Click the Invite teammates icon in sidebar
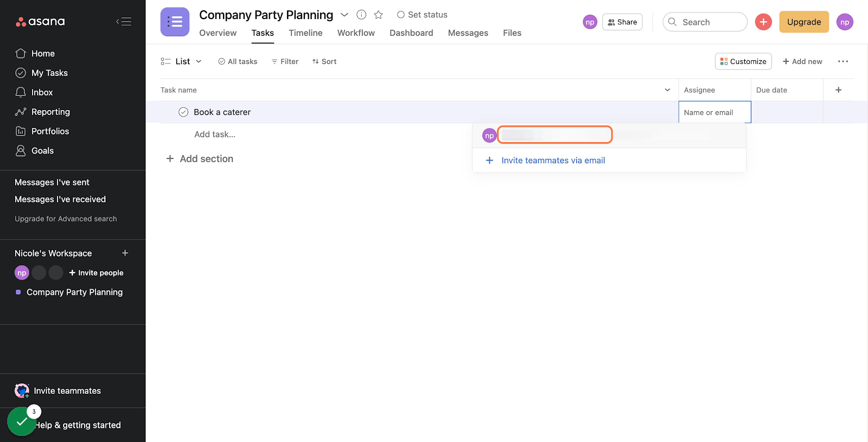Viewport: 868px width, 442px height. [22, 390]
